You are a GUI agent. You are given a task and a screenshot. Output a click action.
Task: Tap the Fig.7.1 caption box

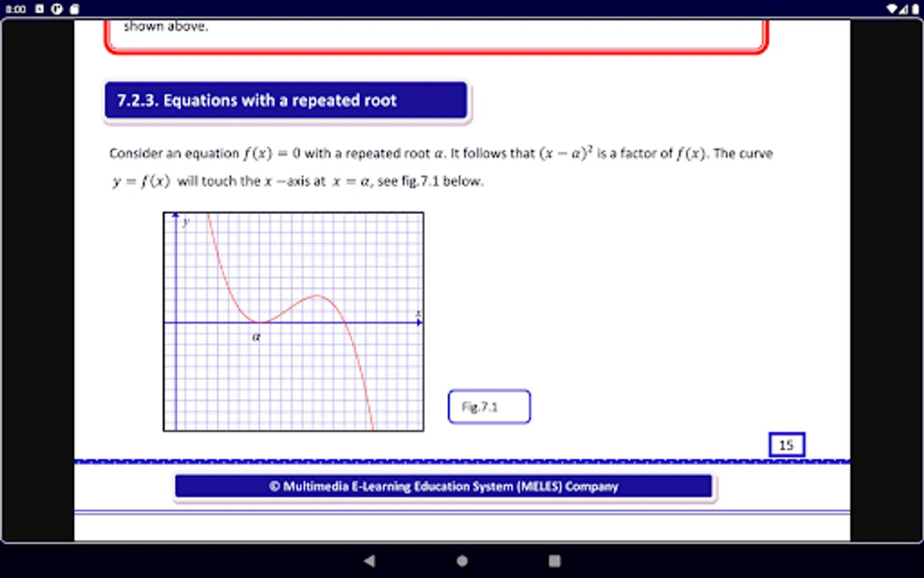489,407
